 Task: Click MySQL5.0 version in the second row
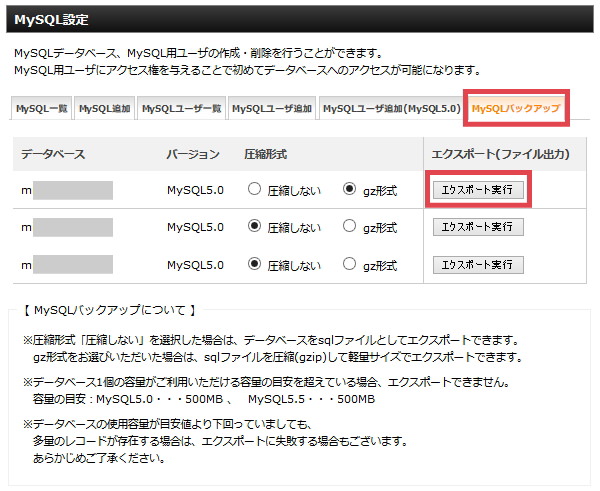point(195,227)
